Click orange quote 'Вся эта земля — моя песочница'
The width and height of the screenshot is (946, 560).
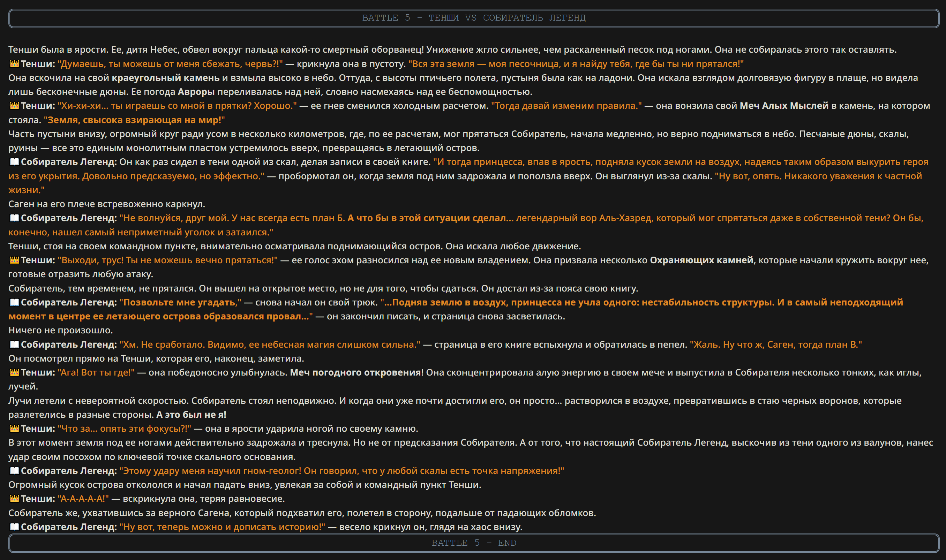[576, 64]
